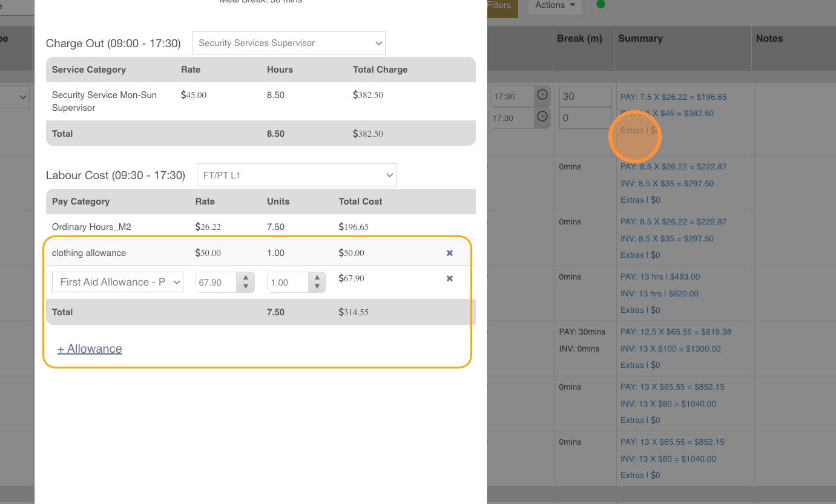This screenshot has height=504, width=836.
Task: Click the $45.00 charge rate
Action: pos(194,95)
